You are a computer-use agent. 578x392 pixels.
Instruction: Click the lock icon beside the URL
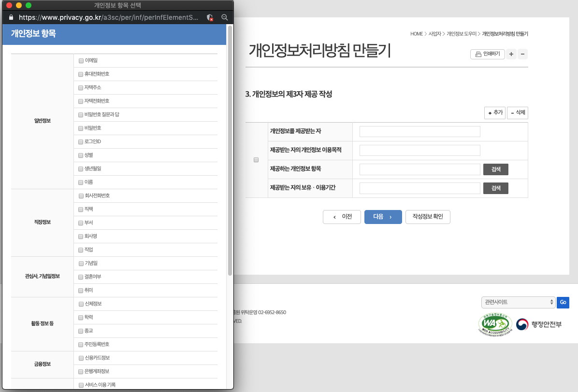coord(11,17)
